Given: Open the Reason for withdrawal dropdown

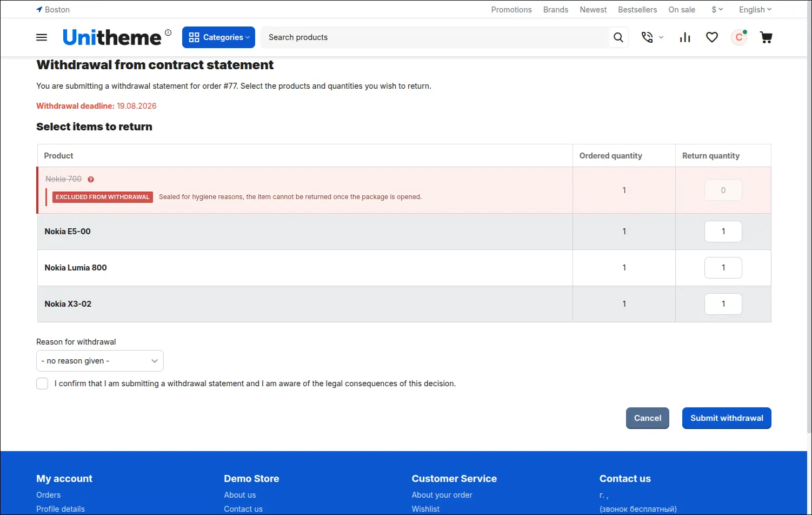Looking at the screenshot, I should click(x=100, y=361).
